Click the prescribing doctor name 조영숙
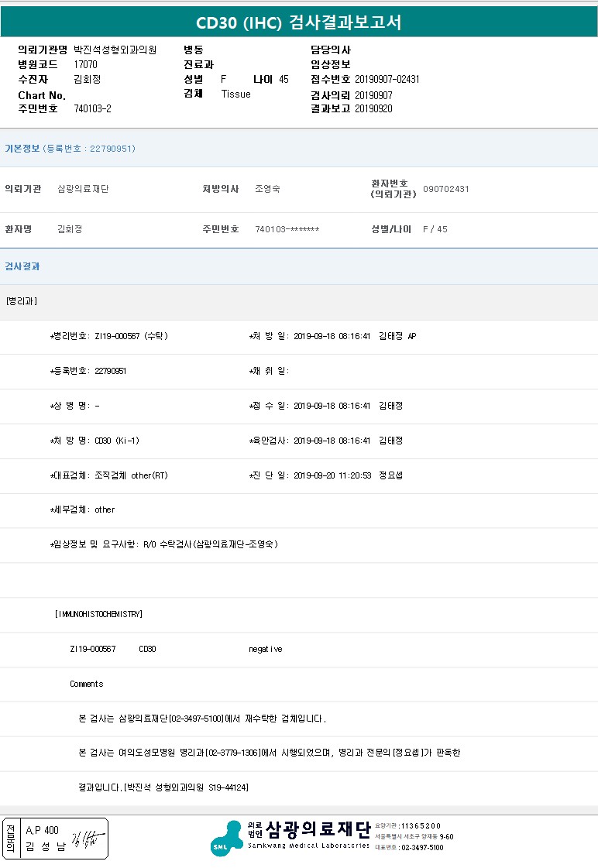 point(267,189)
